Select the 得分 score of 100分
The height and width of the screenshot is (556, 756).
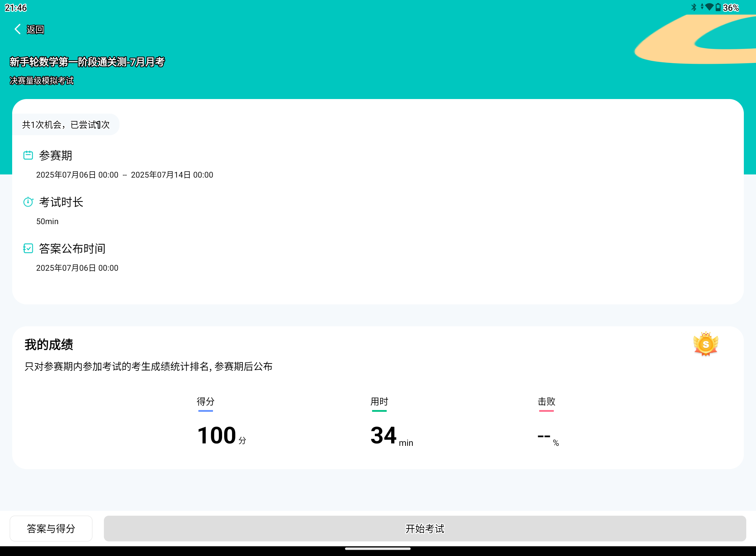coord(218,435)
